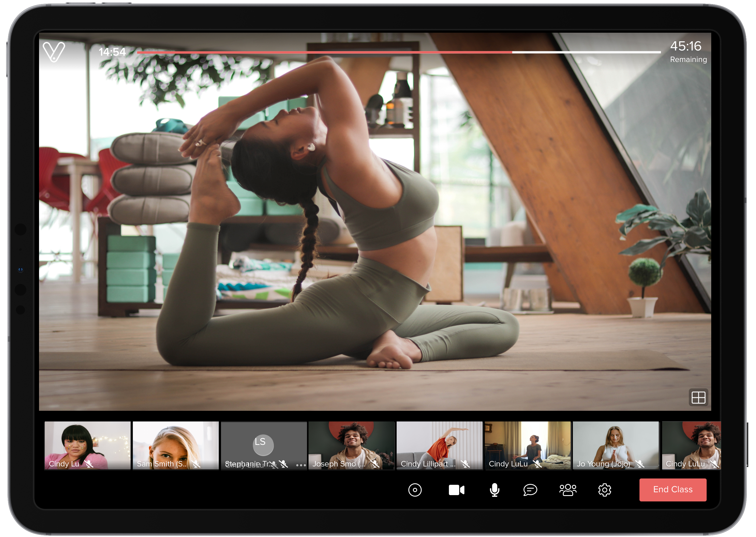Click the 14:54 elapsed time label
This screenshot has width=756, height=537.
112,52
